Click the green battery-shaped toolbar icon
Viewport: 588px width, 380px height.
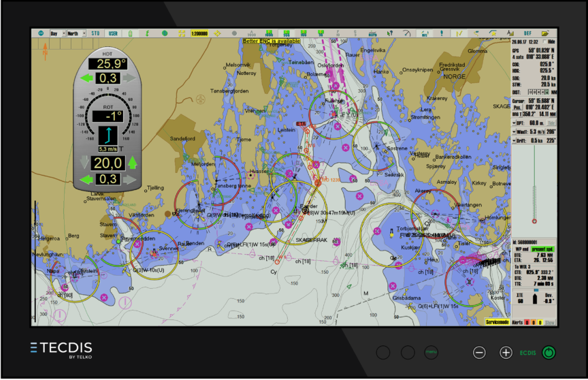pyautogui.click(x=130, y=33)
